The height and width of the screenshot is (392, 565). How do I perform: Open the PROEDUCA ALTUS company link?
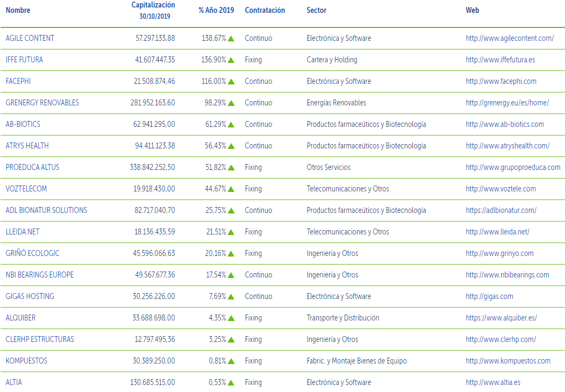[x=32, y=167]
